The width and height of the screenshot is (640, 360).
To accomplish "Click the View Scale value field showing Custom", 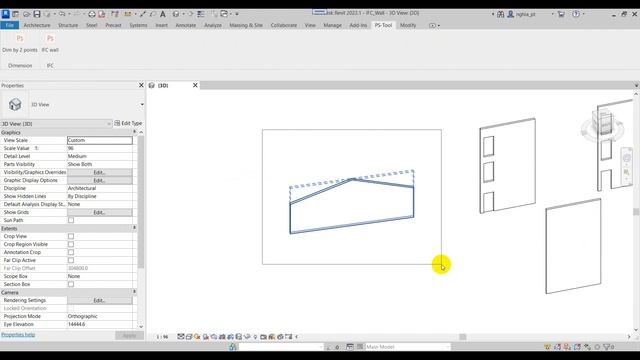I will (x=100, y=140).
